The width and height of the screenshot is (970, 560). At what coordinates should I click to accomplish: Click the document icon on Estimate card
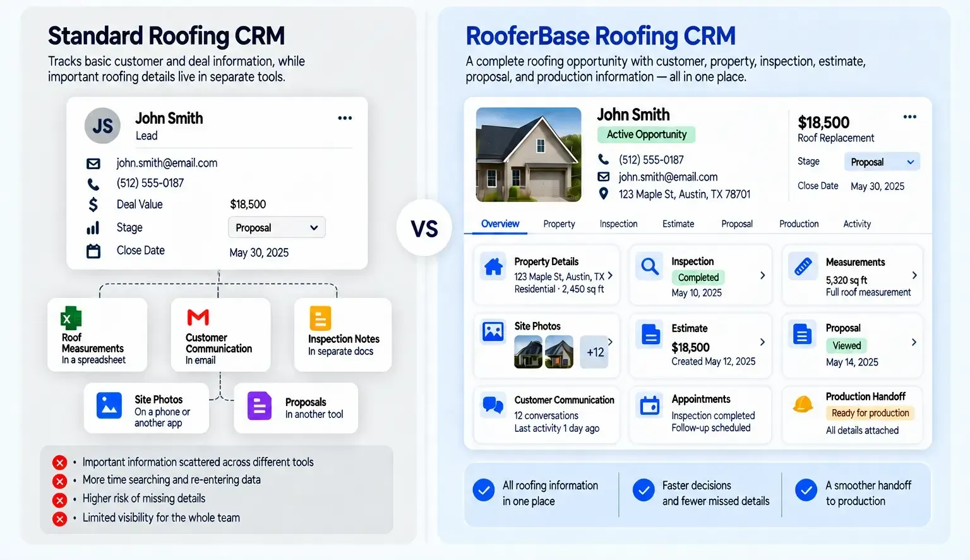point(650,334)
